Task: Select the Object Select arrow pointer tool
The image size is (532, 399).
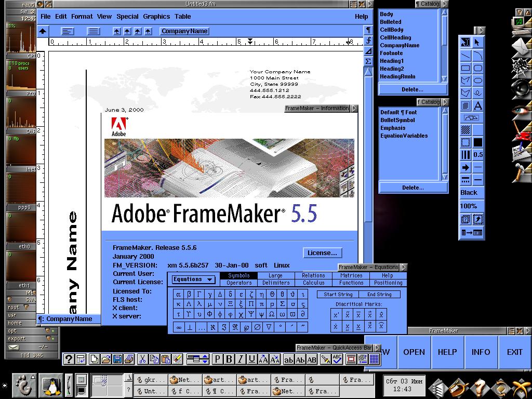Action: 477,42
